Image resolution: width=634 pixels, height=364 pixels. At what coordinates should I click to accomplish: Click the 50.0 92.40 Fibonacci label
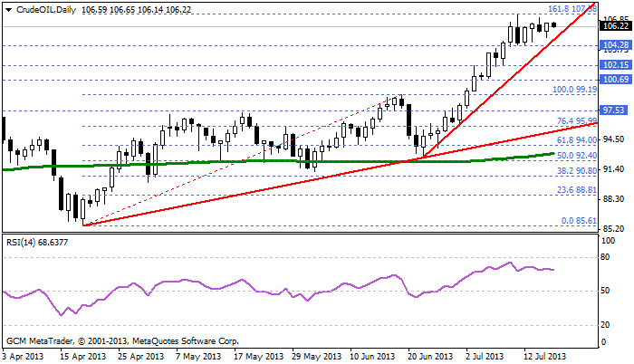pyautogui.click(x=574, y=156)
